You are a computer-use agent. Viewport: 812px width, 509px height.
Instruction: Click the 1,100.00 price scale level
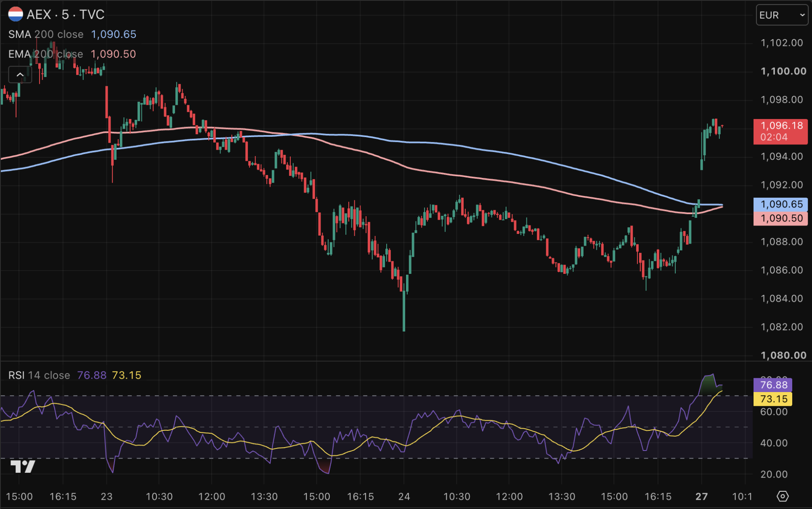(783, 71)
